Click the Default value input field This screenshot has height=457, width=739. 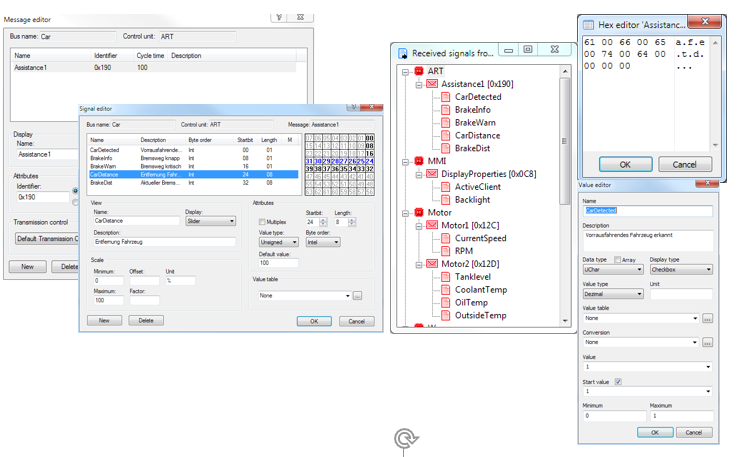coord(279,263)
